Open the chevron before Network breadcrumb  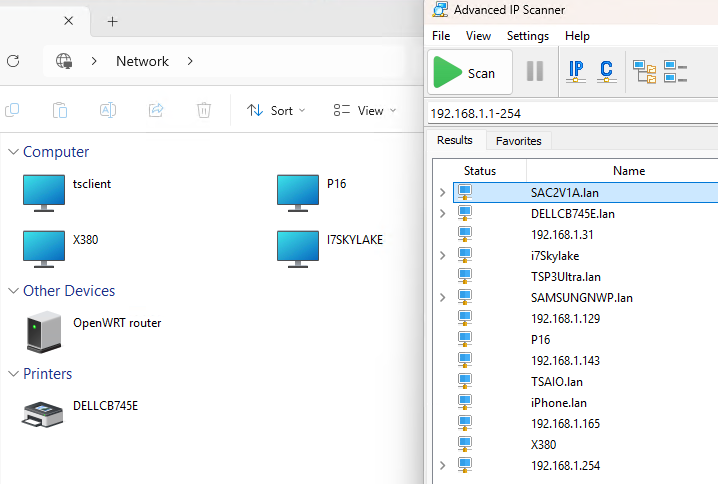(94, 61)
